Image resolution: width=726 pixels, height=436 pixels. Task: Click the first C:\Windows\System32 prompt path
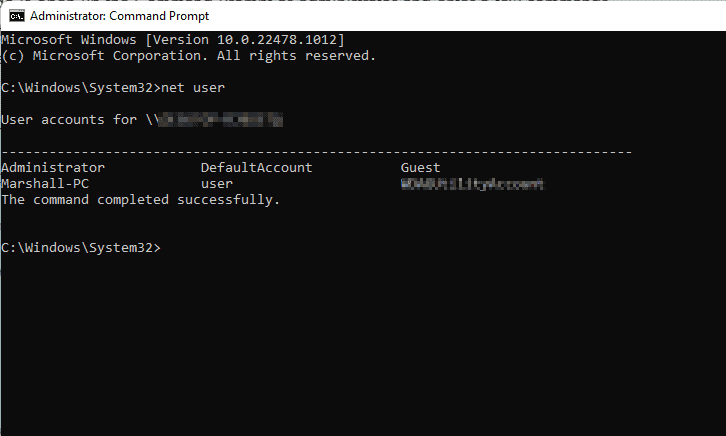pyautogui.click(x=81, y=88)
